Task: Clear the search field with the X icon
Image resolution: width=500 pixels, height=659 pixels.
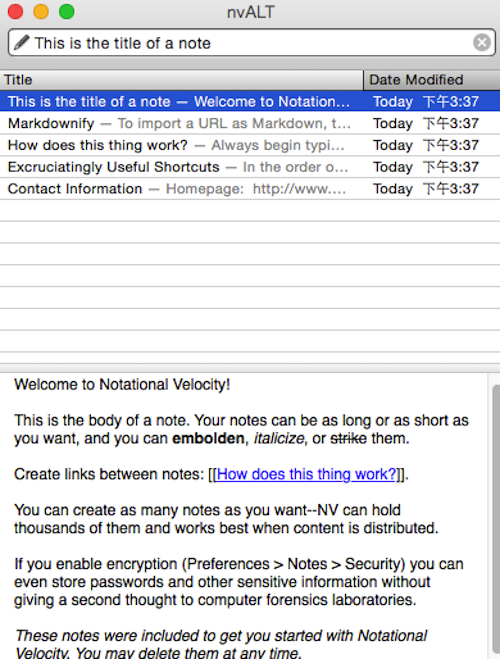Action: [x=482, y=42]
